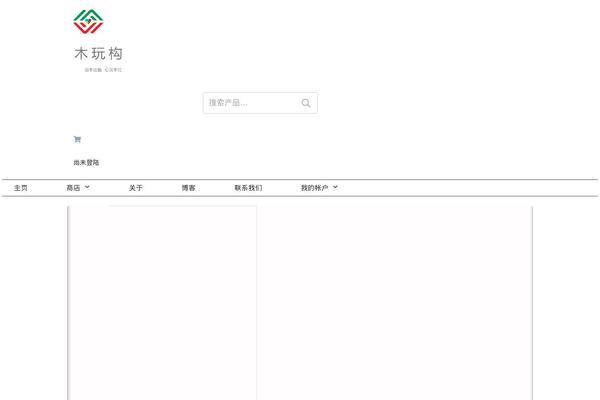Open the 商店 menu item
The image size is (600, 400).
[73, 188]
